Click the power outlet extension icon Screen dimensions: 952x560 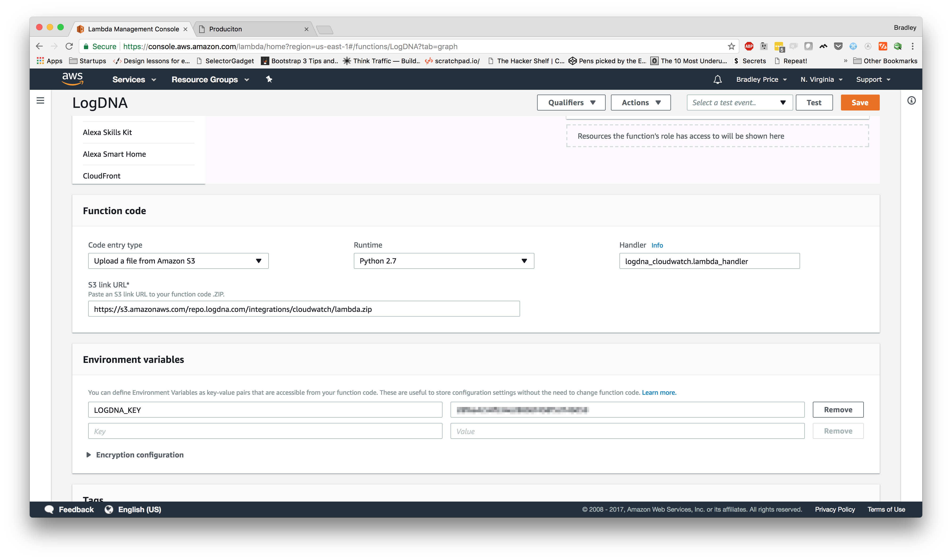[764, 46]
